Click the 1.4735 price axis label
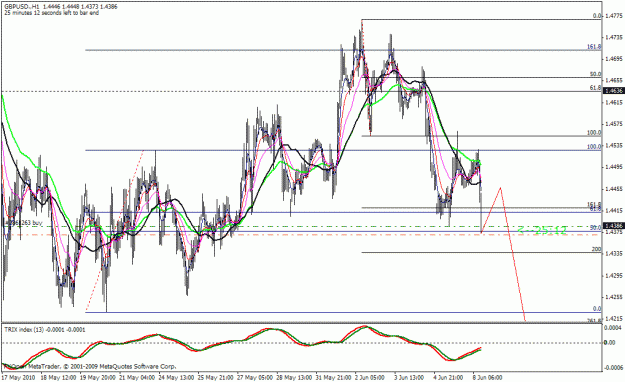 coord(613,37)
